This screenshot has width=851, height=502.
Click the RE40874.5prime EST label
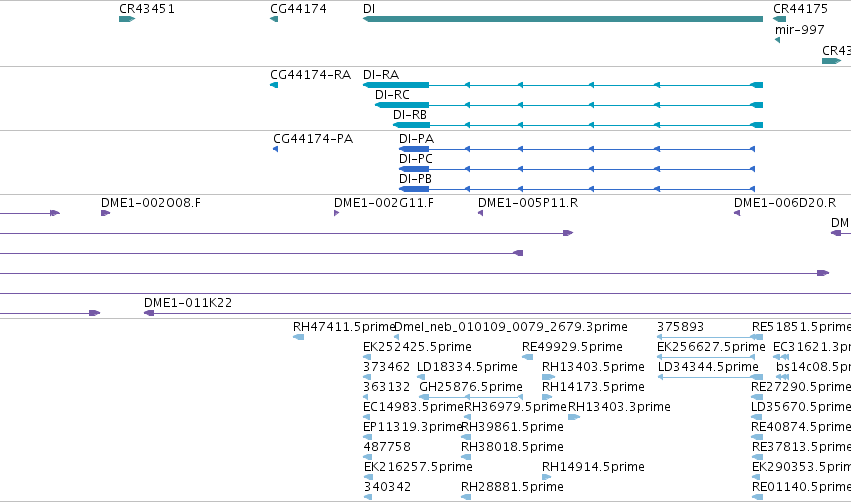[x=801, y=427]
